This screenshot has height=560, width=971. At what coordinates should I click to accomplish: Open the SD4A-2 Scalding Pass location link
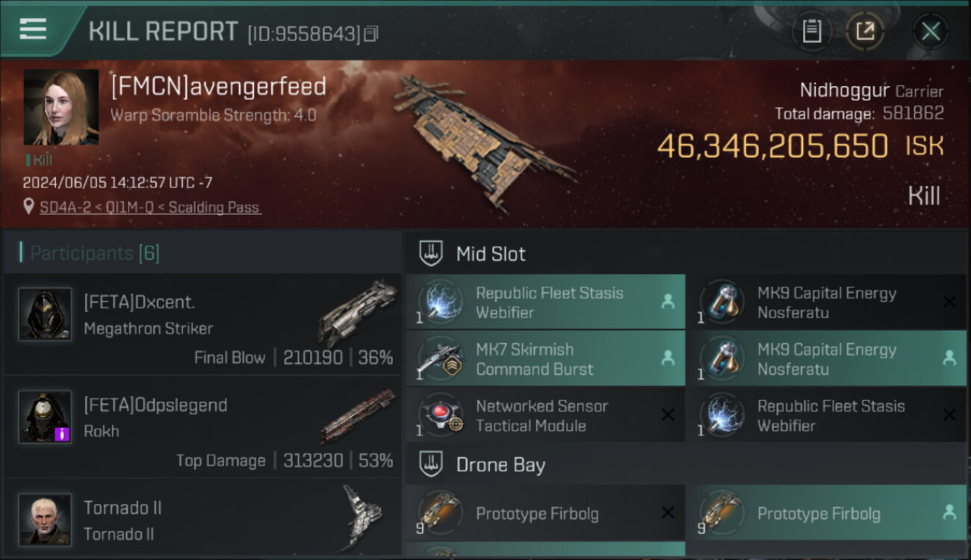tap(149, 208)
